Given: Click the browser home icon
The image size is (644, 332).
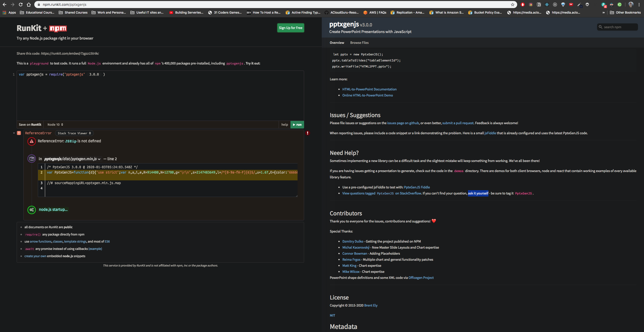Looking at the screenshot, I should point(29,4).
